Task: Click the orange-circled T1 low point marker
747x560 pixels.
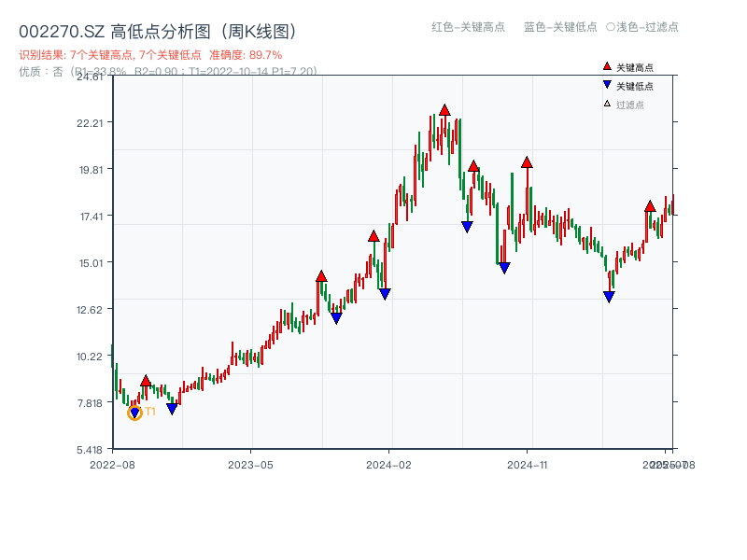Action: 134,413
